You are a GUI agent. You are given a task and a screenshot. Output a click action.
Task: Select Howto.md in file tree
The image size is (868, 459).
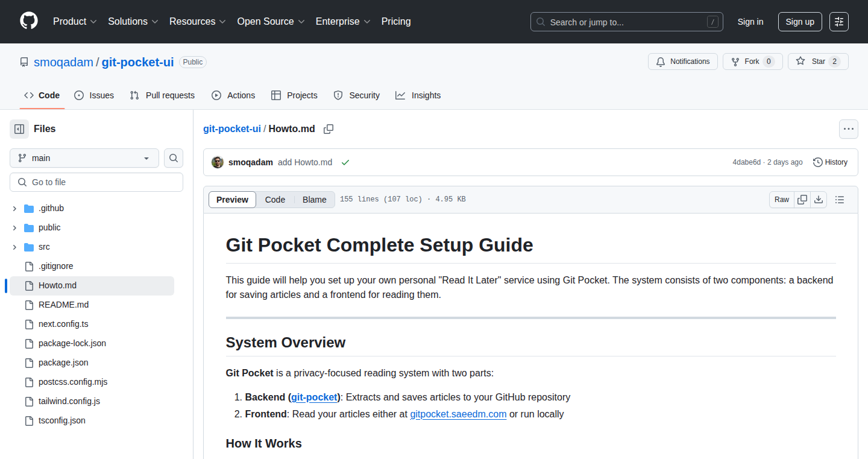point(92,285)
